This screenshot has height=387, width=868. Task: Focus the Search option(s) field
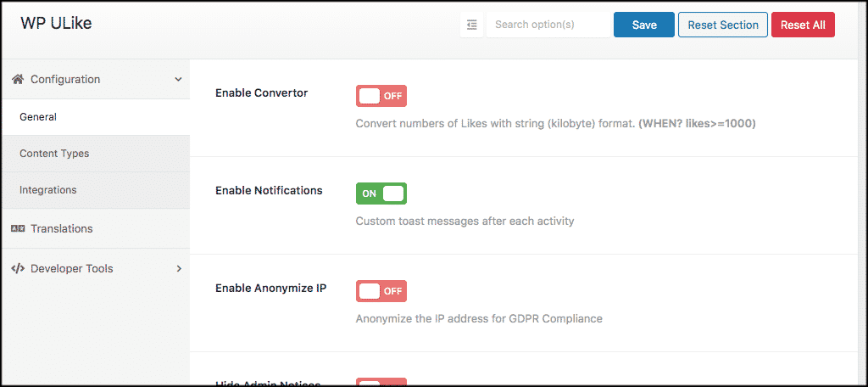coord(548,25)
